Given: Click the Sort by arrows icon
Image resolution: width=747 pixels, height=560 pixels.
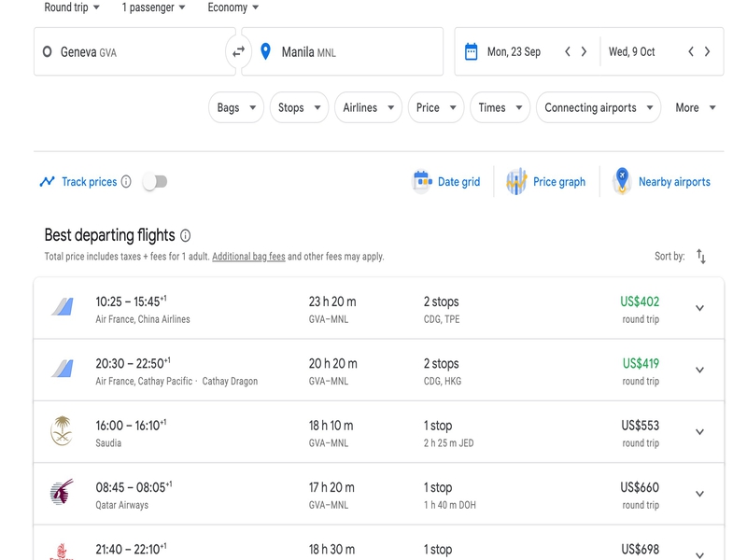Looking at the screenshot, I should (x=701, y=256).
